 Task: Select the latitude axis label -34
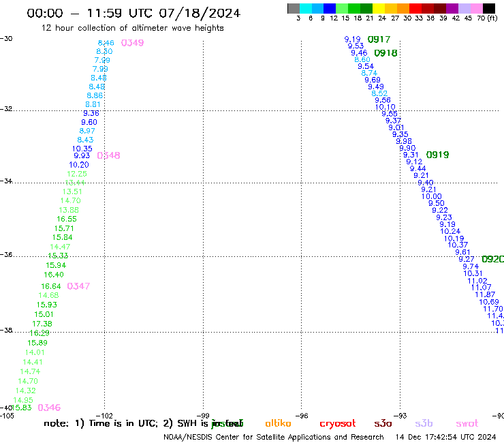tap(6, 181)
